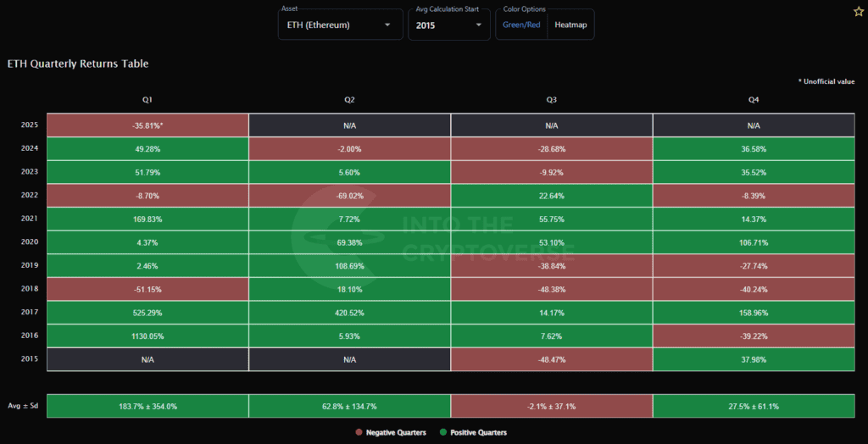The image size is (868, 444).
Task: Click the -9.92% cell
Action: [552, 172]
